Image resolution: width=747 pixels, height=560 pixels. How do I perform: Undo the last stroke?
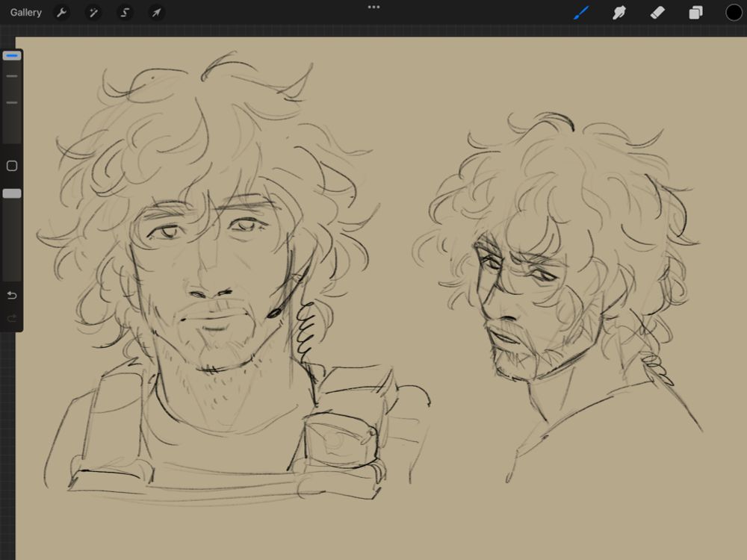[12, 295]
